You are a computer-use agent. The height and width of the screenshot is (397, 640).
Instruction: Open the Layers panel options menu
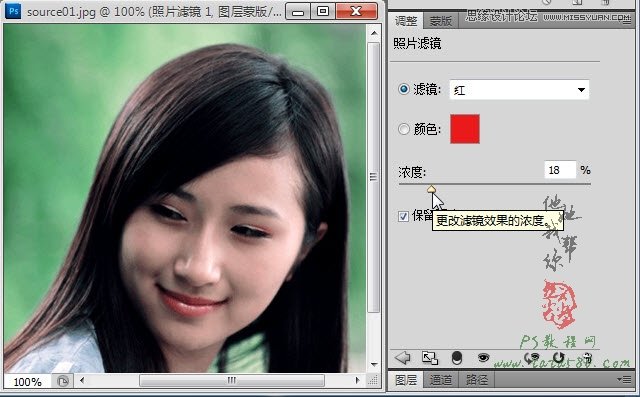point(624,380)
